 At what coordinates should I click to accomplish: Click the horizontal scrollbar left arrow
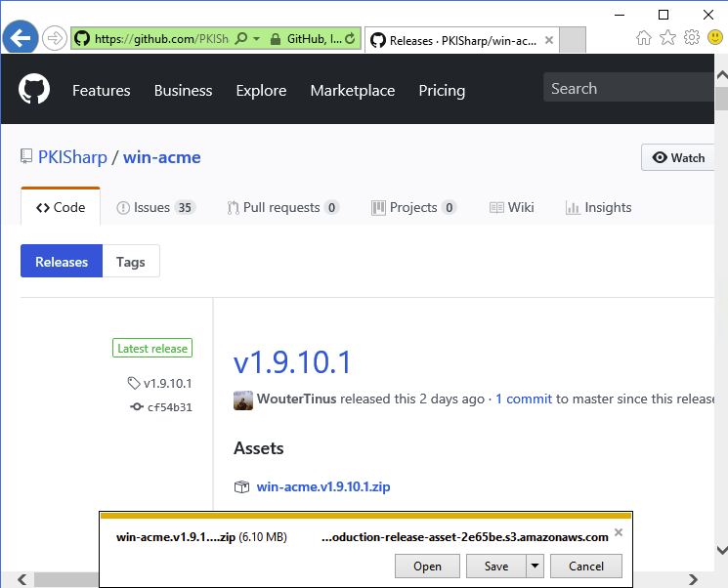21,579
